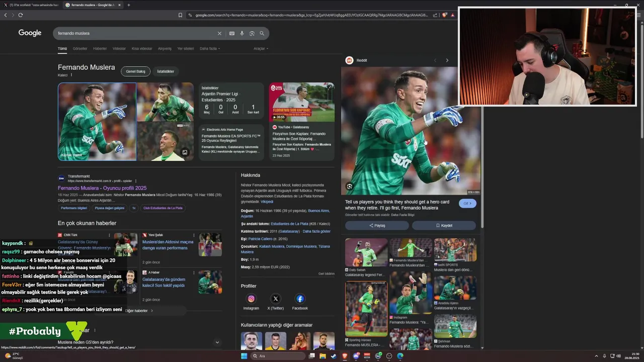Clear the search box with the X icon

point(219,33)
